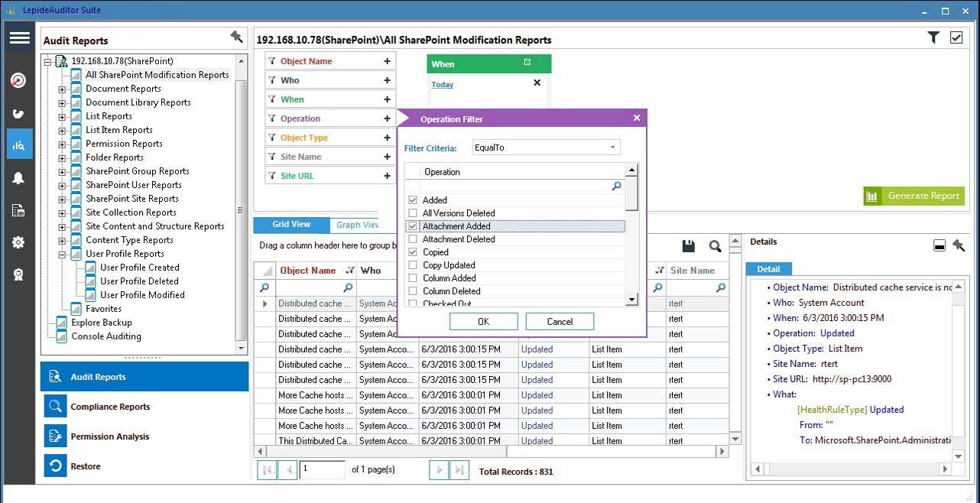This screenshot has width=980, height=503.
Task: Expand the Document Library Reports node
Action: (x=62, y=102)
